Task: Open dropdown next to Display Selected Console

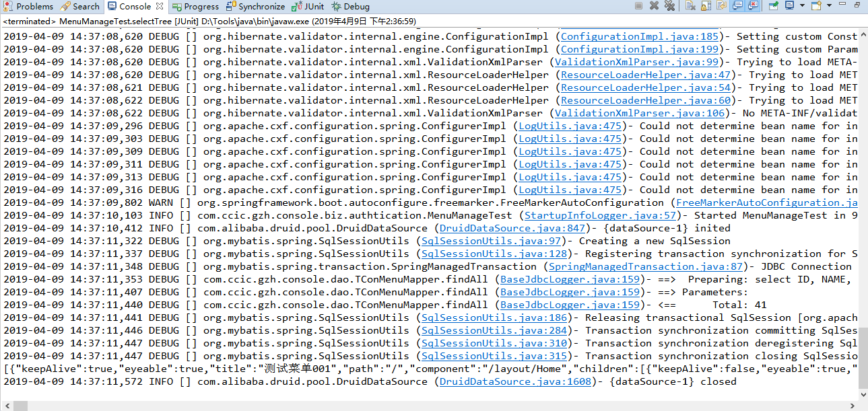Action: (802, 6)
